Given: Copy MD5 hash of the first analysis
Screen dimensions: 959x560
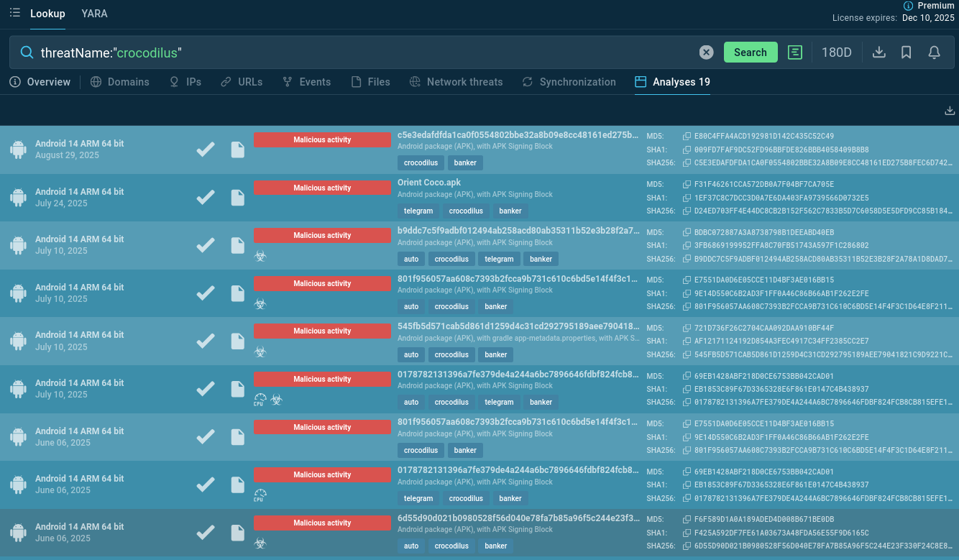Looking at the screenshot, I should tap(687, 137).
